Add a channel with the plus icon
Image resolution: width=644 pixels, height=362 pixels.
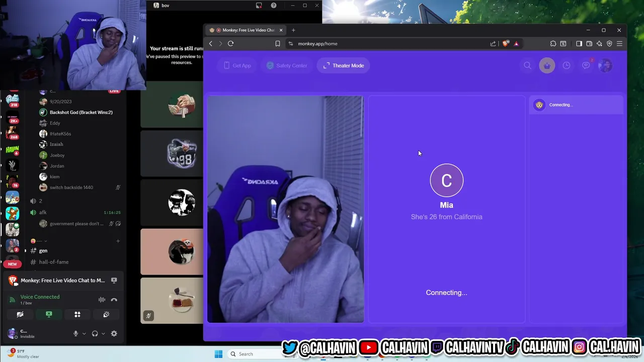coord(118,241)
